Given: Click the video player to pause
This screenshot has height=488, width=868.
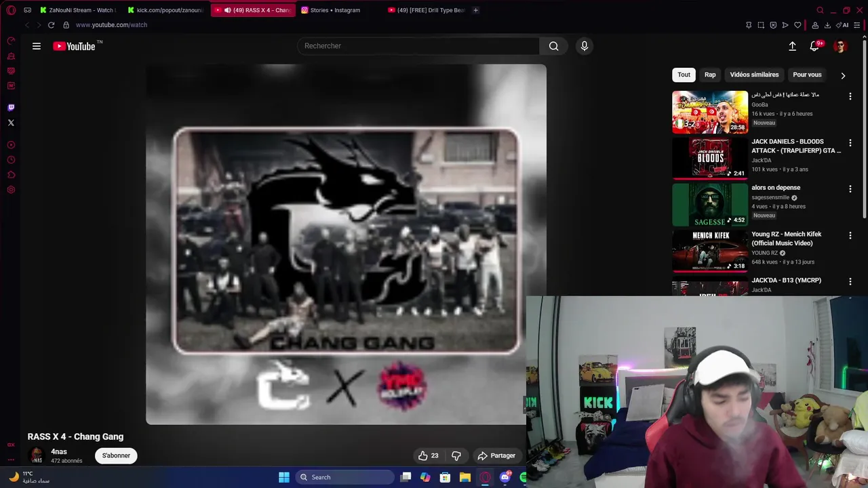Looking at the screenshot, I should 346,244.
